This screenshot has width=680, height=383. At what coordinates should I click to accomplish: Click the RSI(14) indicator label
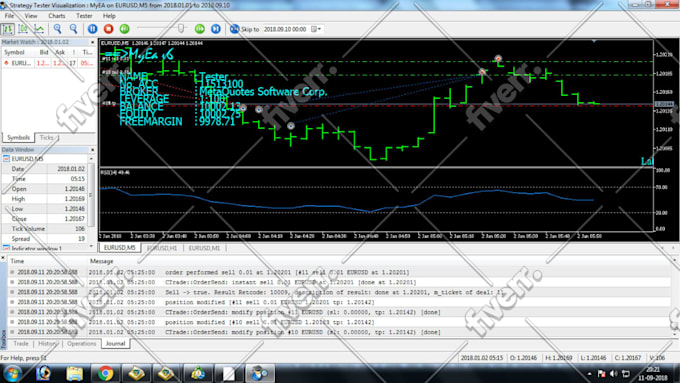115,173
